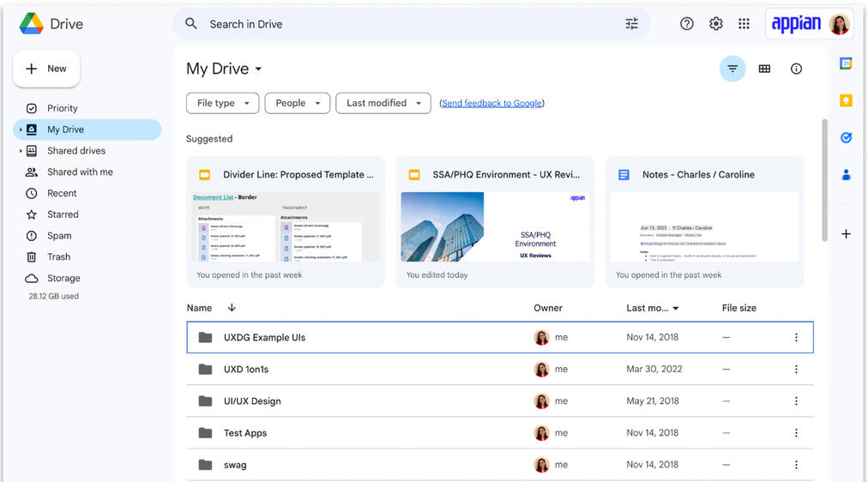Open Google Calendar in side panel
The width and height of the screenshot is (868, 482).
[846, 63]
